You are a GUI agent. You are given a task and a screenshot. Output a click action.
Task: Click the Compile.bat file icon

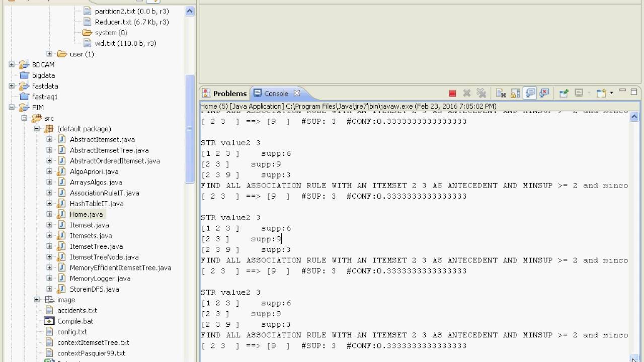49,321
